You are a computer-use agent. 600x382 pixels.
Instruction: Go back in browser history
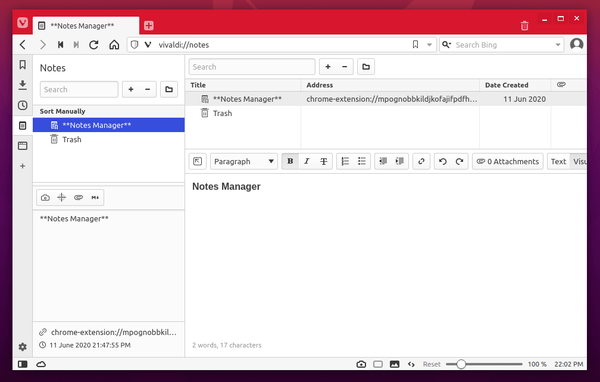23,45
